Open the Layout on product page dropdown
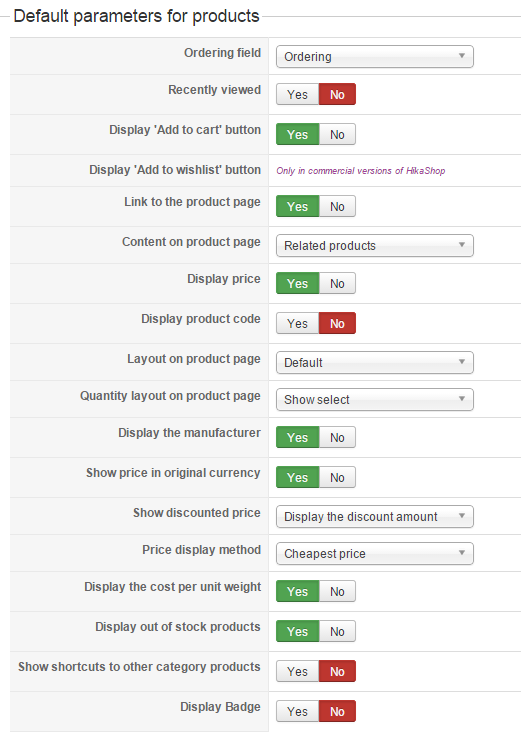This screenshot has height=735, width=521. click(375, 363)
